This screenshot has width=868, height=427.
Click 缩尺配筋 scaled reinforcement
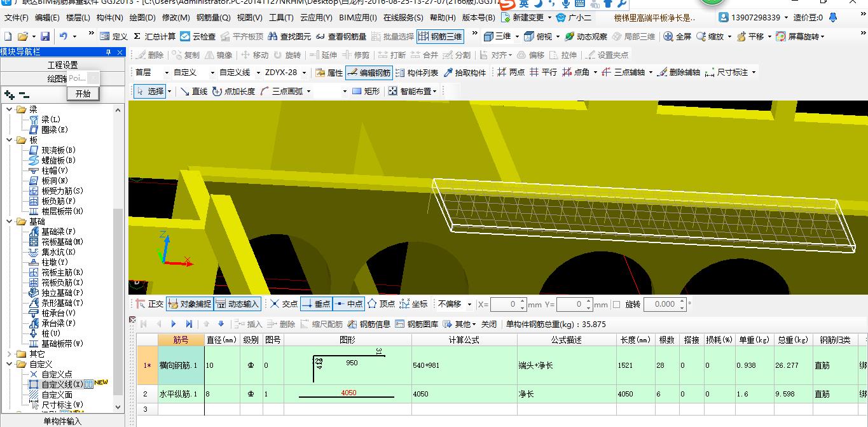point(322,324)
